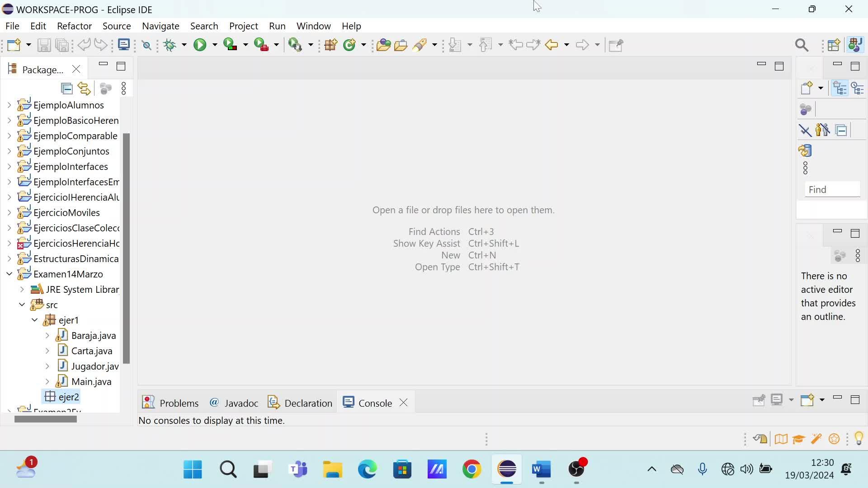Click the Package Explorer horizontal scrollbar
The image size is (868, 488).
(x=45, y=419)
